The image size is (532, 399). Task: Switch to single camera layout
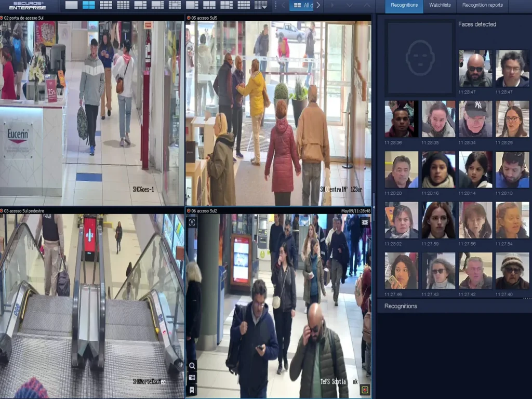[71, 5]
